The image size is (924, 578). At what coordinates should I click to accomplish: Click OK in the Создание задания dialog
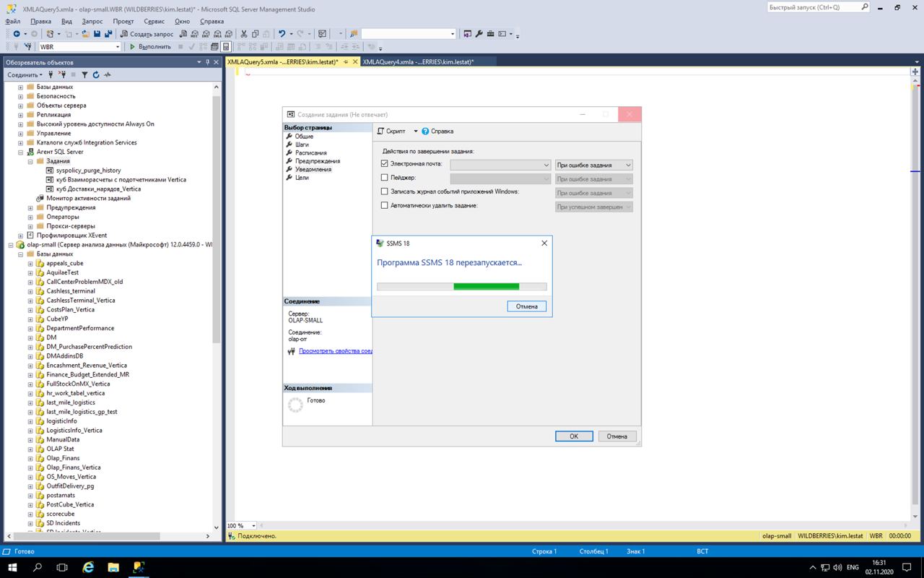[574, 436]
